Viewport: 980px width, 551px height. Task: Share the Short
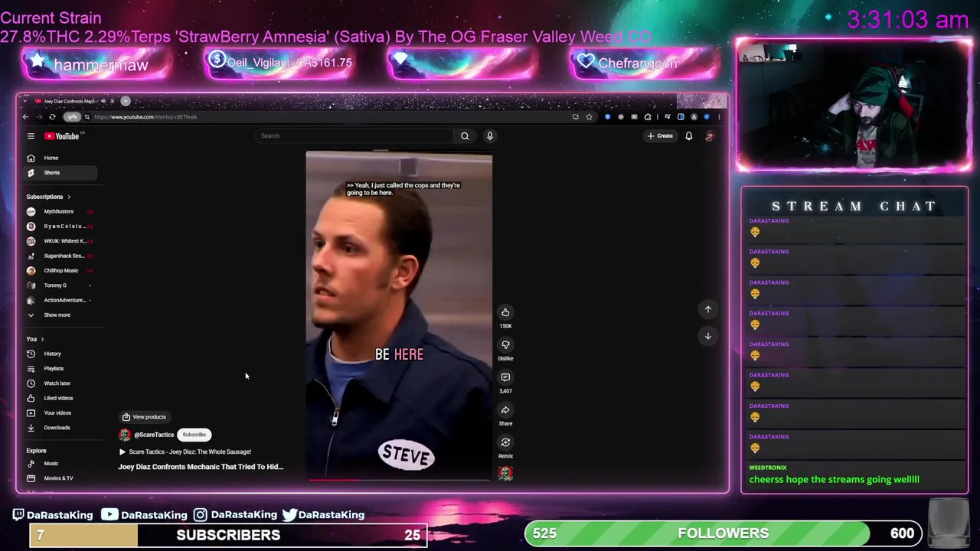(x=505, y=410)
